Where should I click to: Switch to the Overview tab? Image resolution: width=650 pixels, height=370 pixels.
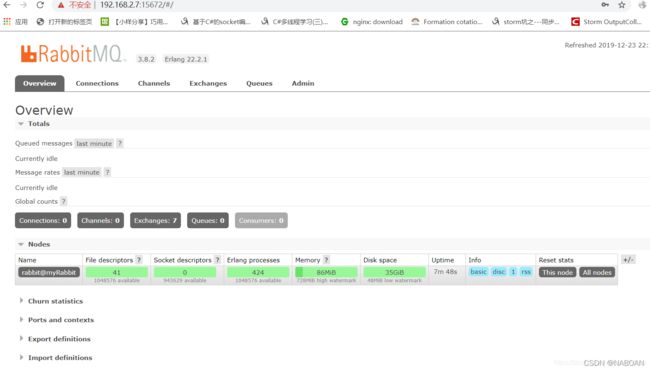click(40, 83)
